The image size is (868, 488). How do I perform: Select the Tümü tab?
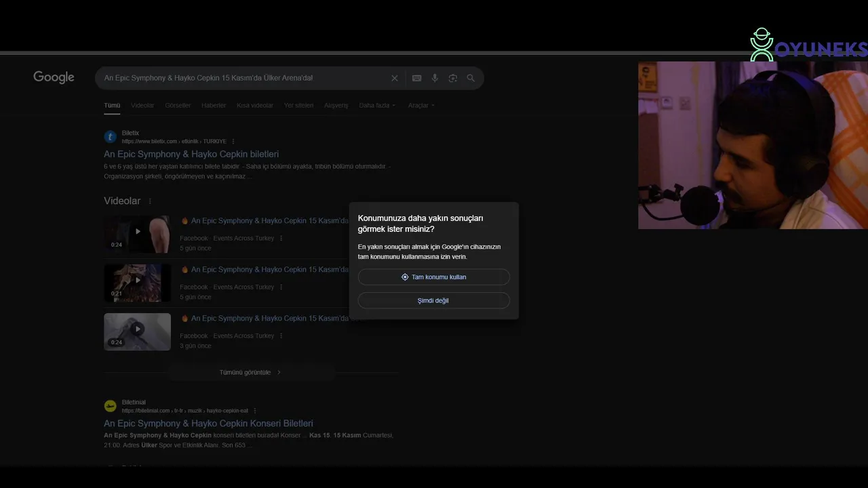point(112,105)
